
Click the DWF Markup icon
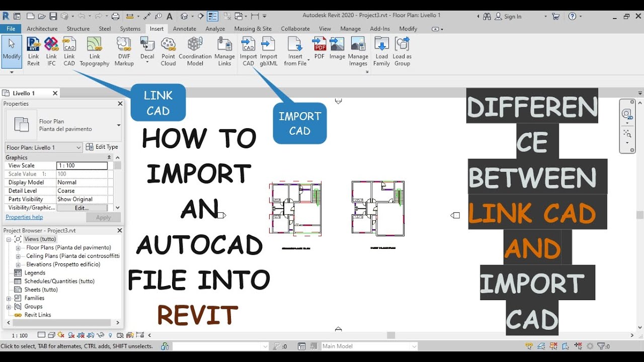(124, 51)
